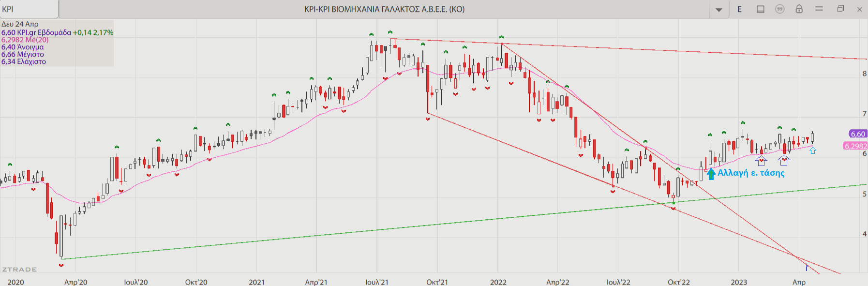The height and width of the screenshot is (286, 868).
Task: Open the two-line menu icon
Action: pos(819,9)
